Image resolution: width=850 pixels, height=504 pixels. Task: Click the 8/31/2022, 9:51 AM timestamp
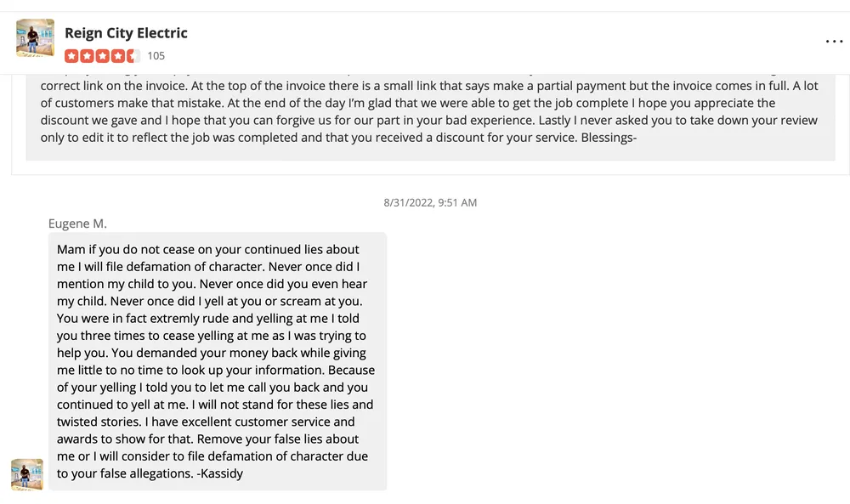pos(430,203)
